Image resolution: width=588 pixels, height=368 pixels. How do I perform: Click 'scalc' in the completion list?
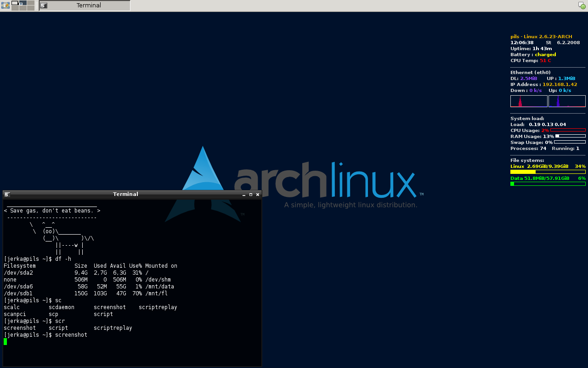[12, 307]
